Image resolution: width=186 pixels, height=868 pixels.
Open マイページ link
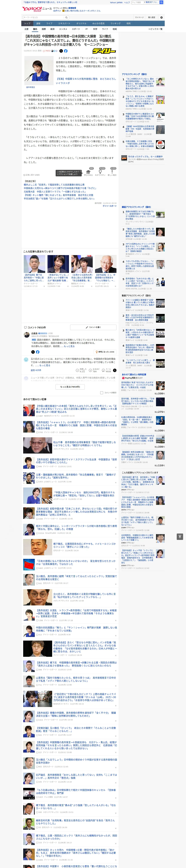point(139,18)
